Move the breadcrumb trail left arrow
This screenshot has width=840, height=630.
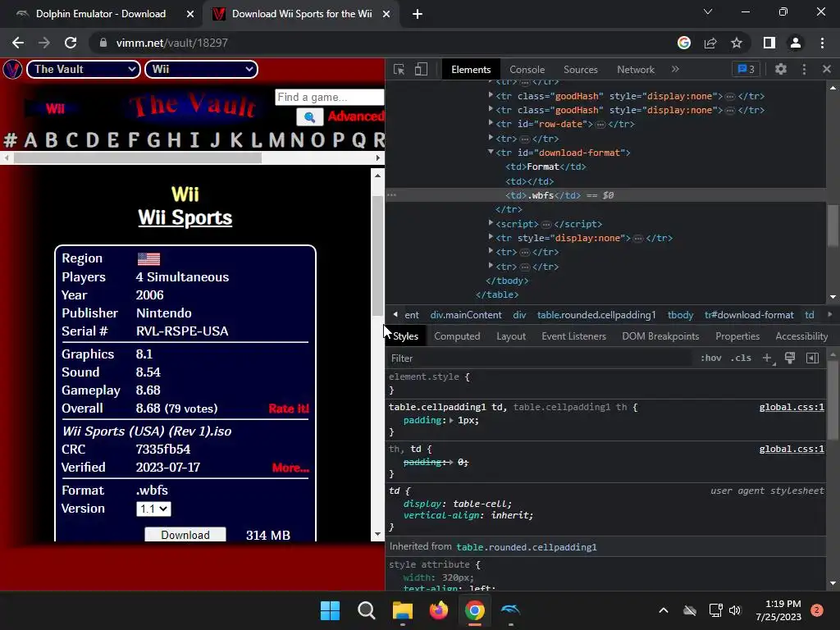coord(395,314)
